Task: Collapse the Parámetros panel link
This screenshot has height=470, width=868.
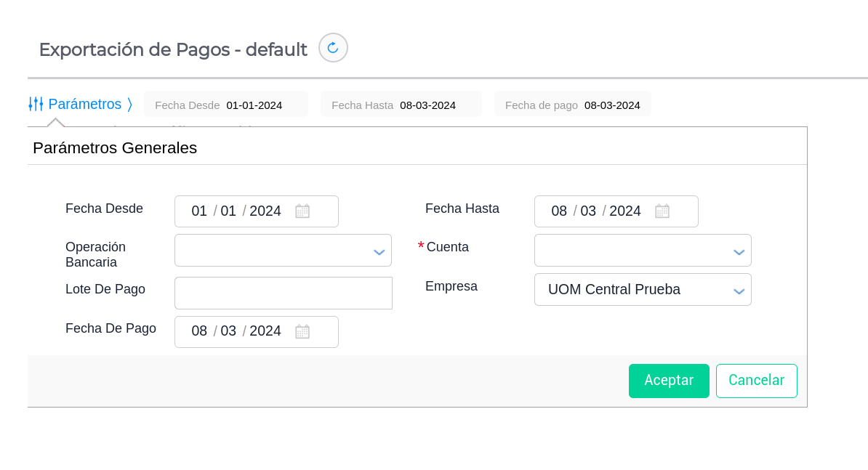Action: click(84, 104)
